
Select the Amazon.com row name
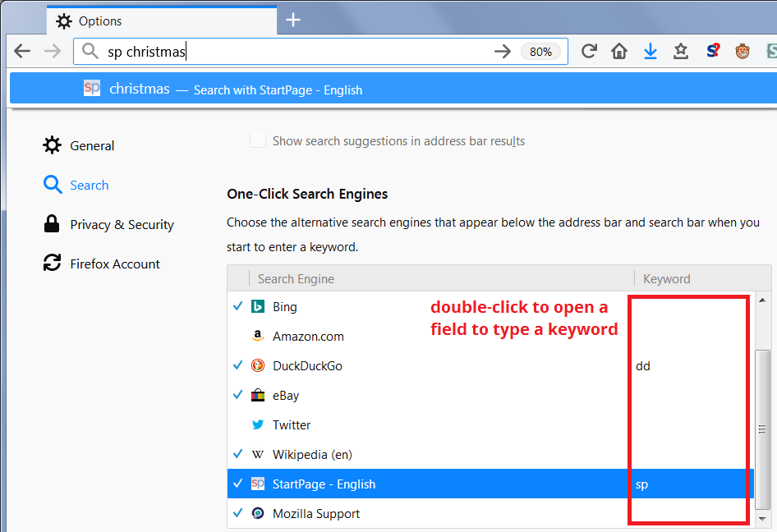(308, 337)
